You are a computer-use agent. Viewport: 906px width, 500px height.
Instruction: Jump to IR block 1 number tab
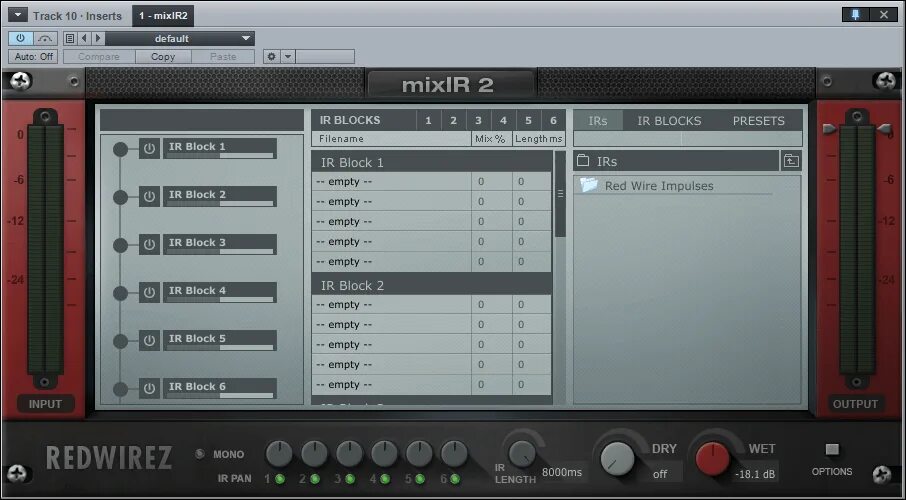coord(428,121)
